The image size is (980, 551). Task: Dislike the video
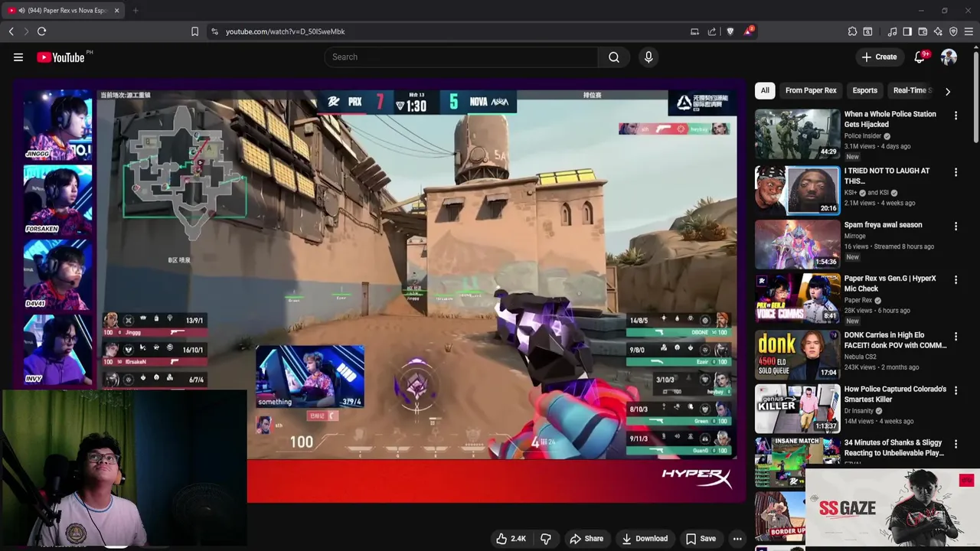pyautogui.click(x=546, y=539)
